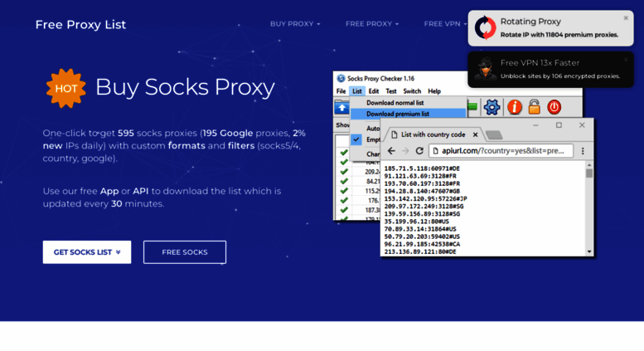Click the red power icon

pyautogui.click(x=554, y=107)
